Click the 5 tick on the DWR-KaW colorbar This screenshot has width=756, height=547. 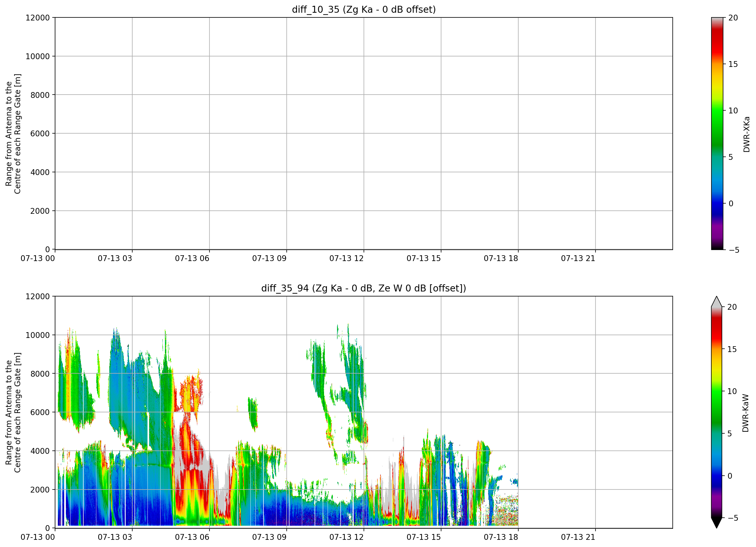coord(730,434)
